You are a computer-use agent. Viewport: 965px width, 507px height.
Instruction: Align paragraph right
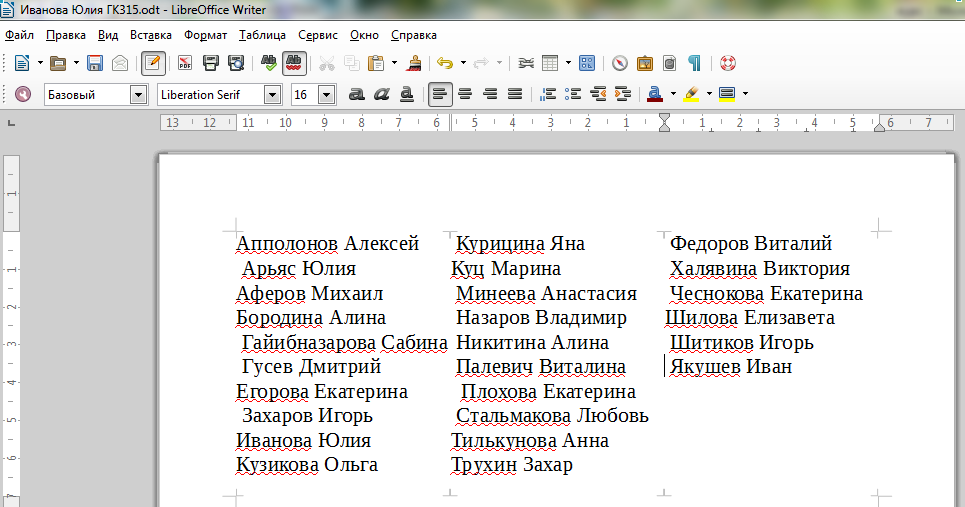click(x=491, y=94)
